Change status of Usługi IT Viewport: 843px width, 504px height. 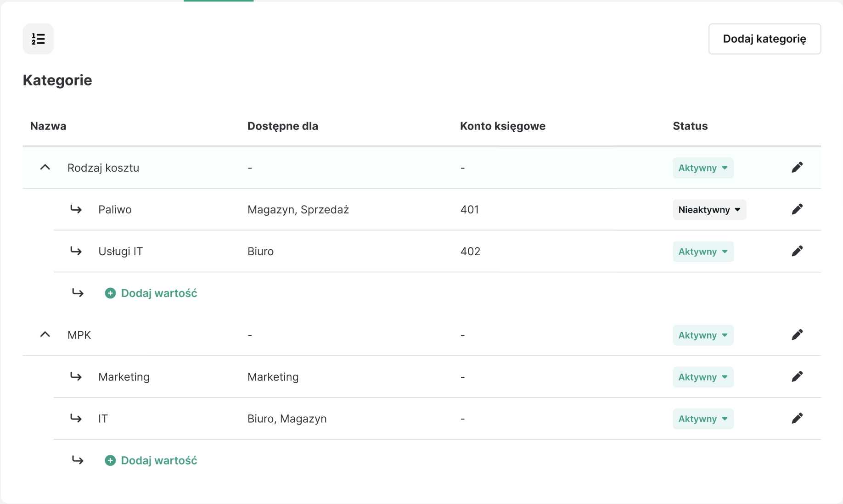click(x=703, y=252)
